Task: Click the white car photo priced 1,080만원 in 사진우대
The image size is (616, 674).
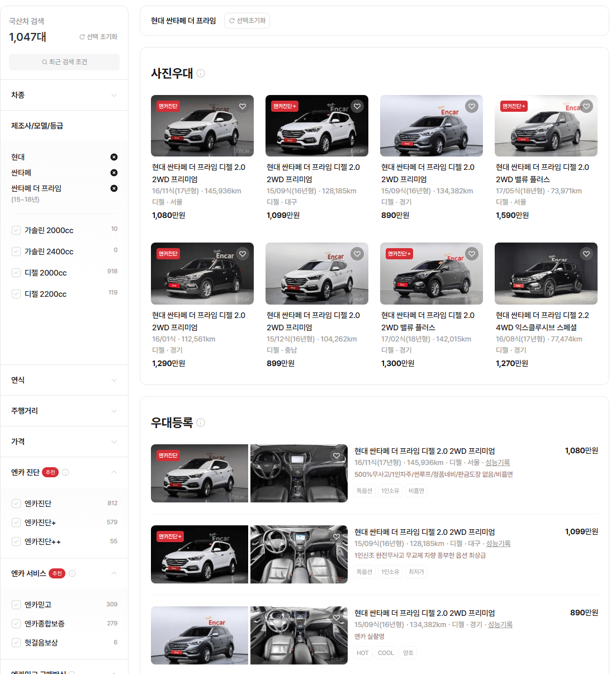Action: [202, 126]
